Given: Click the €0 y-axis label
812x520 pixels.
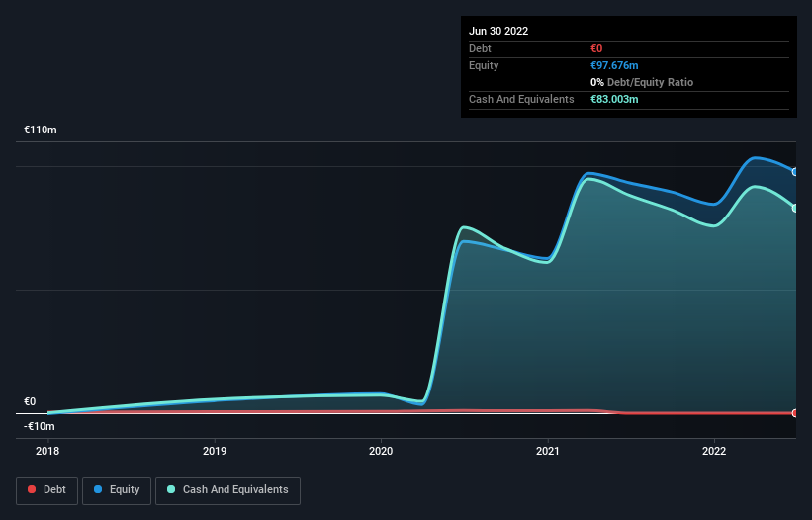Looking at the screenshot, I should point(30,401).
